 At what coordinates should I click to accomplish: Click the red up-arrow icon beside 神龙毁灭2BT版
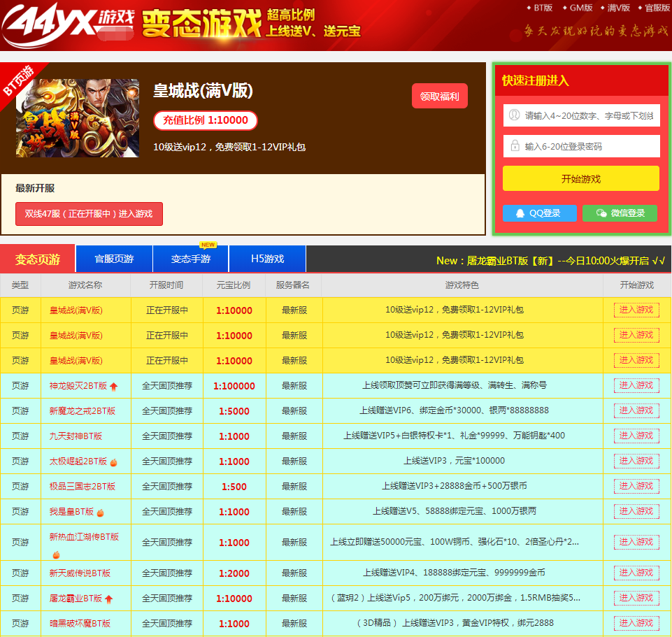[x=113, y=386]
